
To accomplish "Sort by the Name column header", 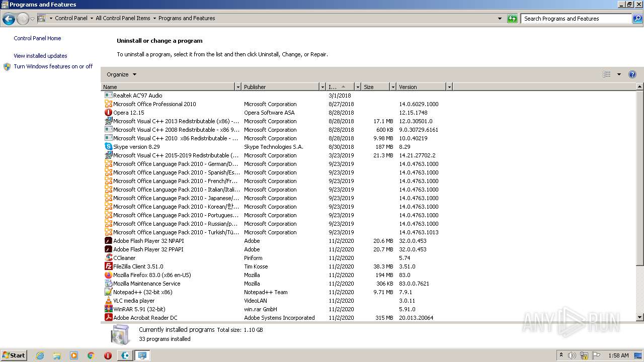I will coord(168,87).
